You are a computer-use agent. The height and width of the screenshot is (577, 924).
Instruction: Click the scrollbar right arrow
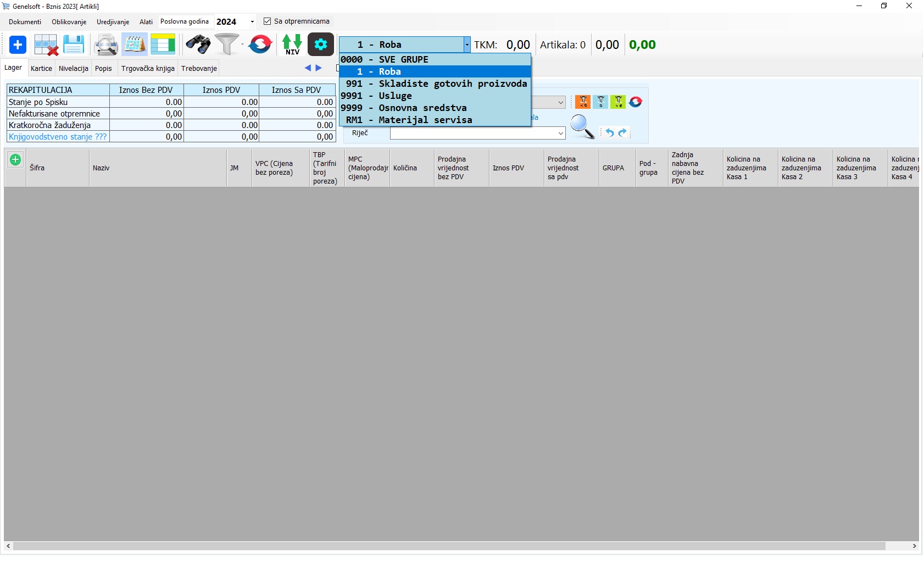[915, 546]
